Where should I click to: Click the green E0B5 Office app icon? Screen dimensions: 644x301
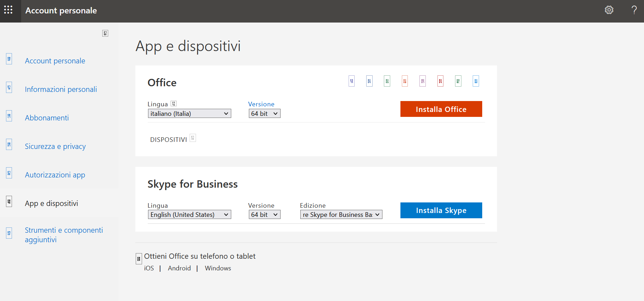[387, 81]
